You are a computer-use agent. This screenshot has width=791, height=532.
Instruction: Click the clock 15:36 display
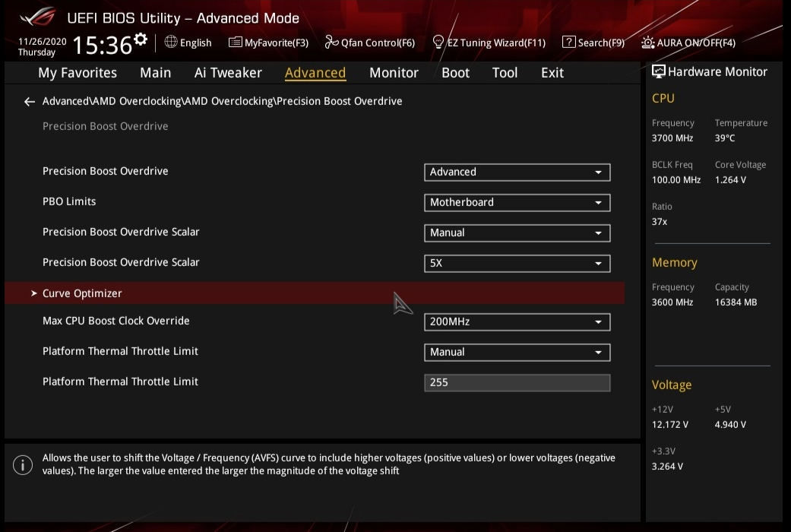pos(103,46)
